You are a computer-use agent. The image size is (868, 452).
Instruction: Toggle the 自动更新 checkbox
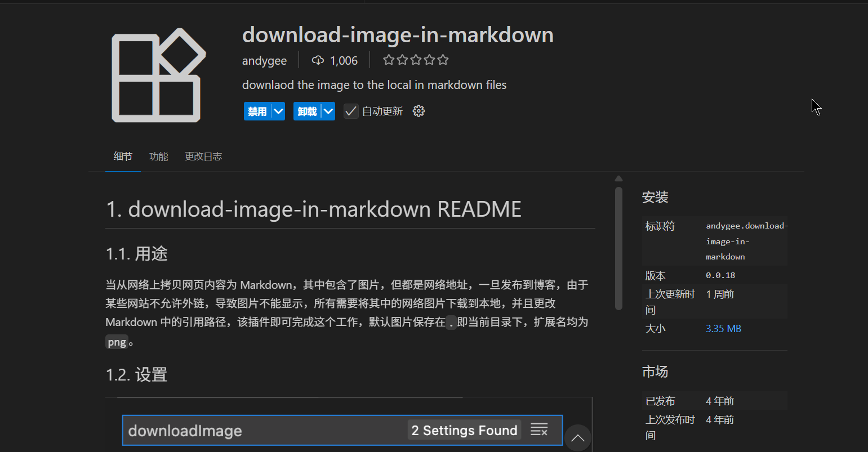pyautogui.click(x=351, y=111)
